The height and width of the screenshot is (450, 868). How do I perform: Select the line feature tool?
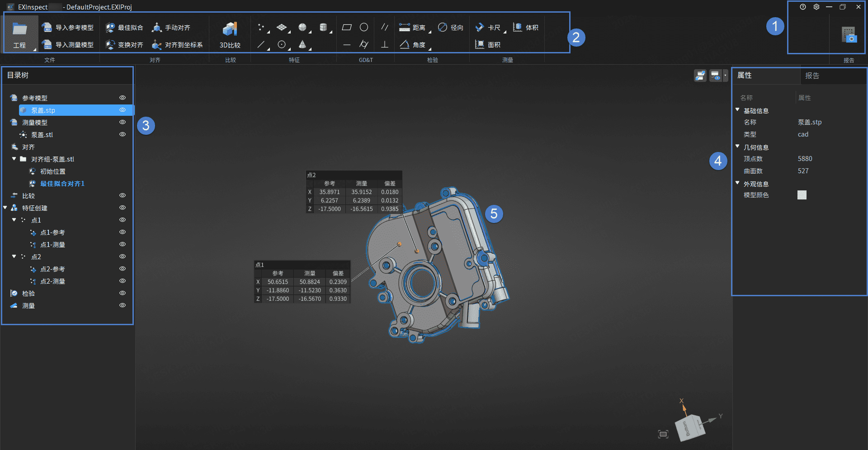click(x=261, y=45)
